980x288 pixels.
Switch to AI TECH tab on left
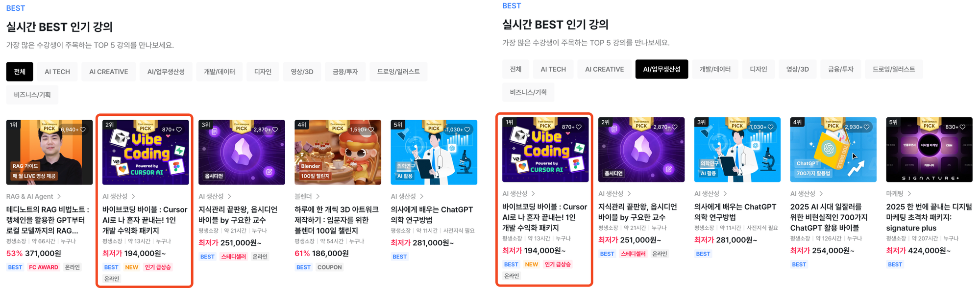pyautogui.click(x=57, y=72)
